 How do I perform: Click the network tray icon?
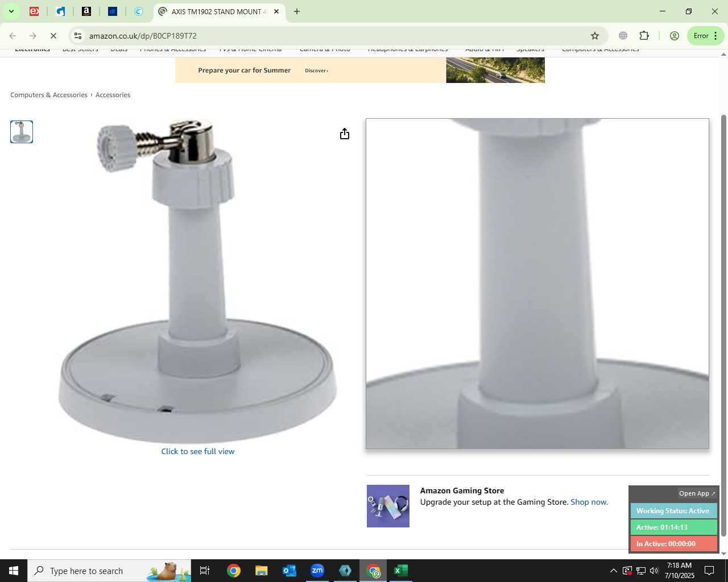tap(640, 571)
